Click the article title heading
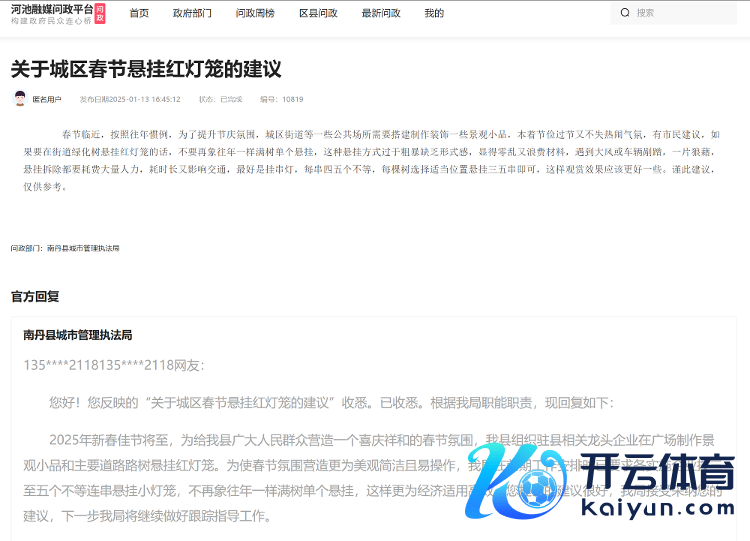 pos(146,69)
